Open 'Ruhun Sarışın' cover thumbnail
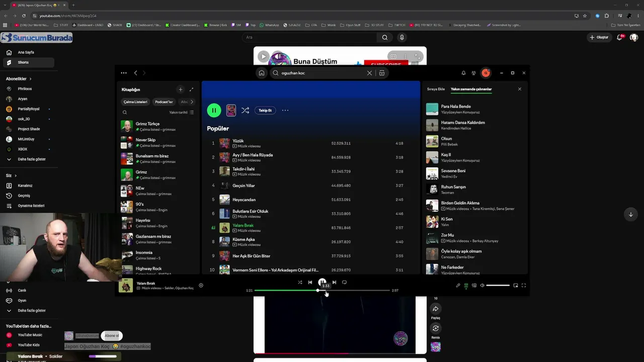Screen dimensions: 644x362 [432, 189]
